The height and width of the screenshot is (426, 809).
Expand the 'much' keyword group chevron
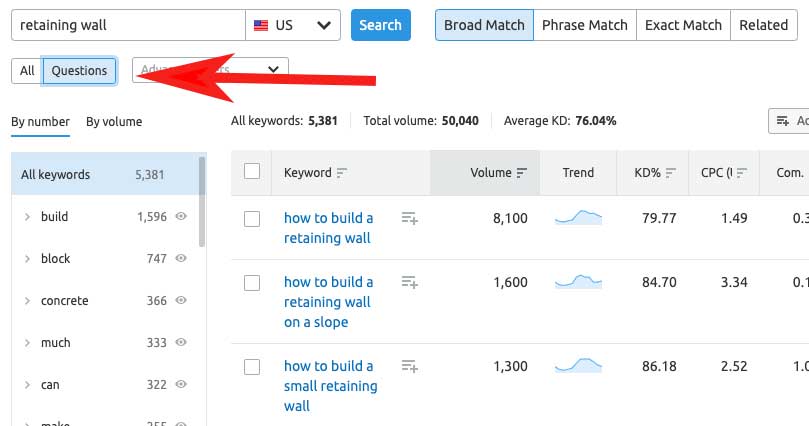(x=27, y=343)
